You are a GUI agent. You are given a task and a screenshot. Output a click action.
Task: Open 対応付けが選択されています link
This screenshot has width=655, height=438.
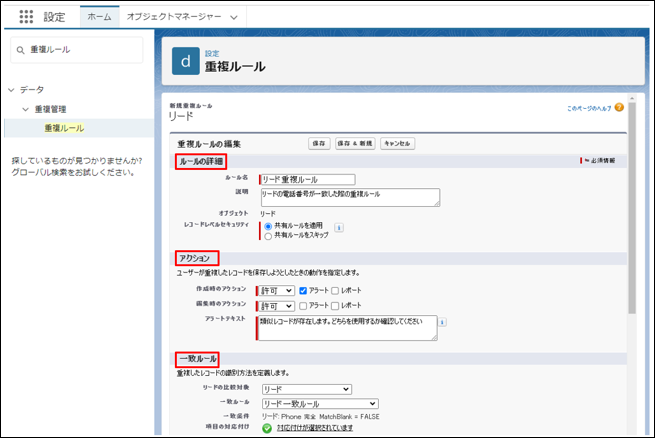tap(315, 428)
